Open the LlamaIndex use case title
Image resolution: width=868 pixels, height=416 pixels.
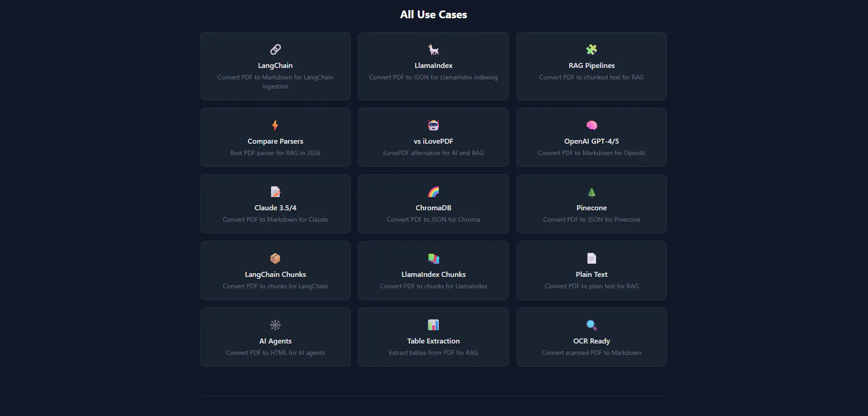tap(433, 66)
